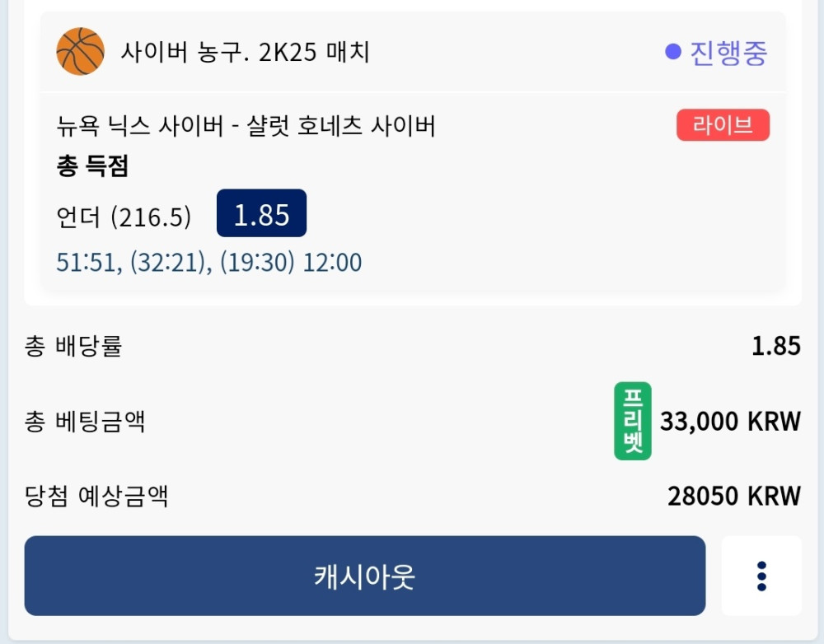Click the total odds value 1.85
824x644 pixels.
click(775, 346)
